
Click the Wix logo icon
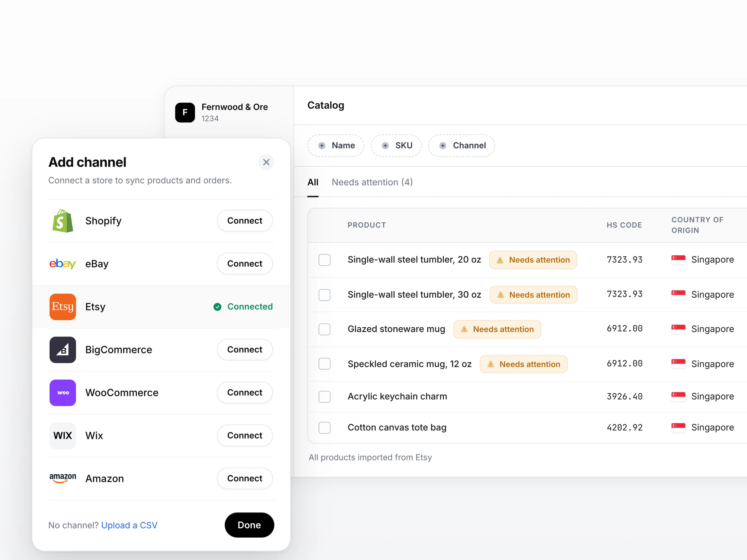pyautogui.click(x=62, y=435)
